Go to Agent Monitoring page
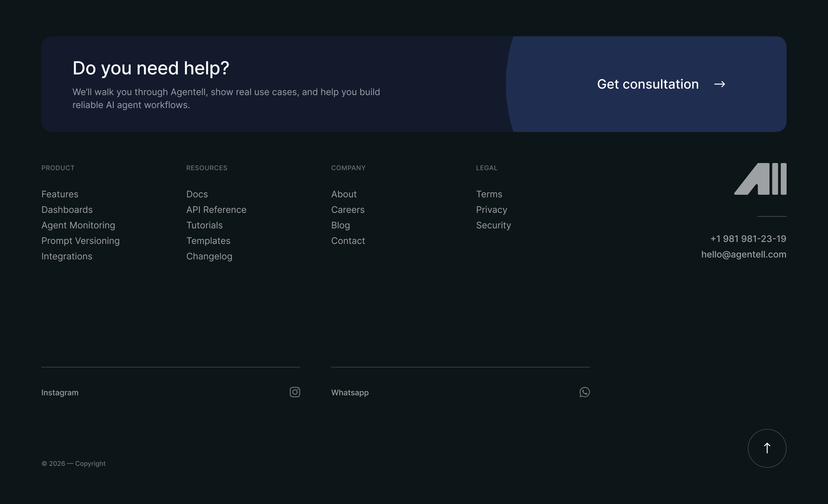This screenshot has height=504, width=828. tap(78, 225)
